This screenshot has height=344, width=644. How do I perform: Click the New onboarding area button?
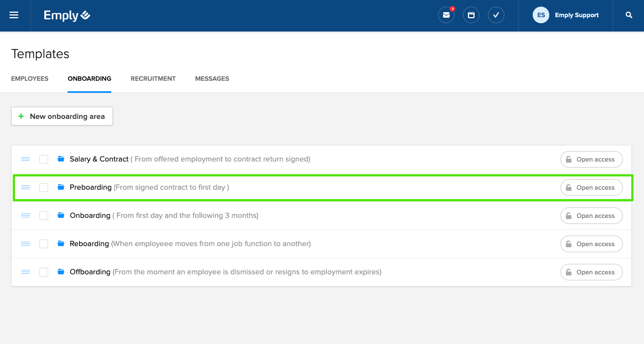click(62, 116)
